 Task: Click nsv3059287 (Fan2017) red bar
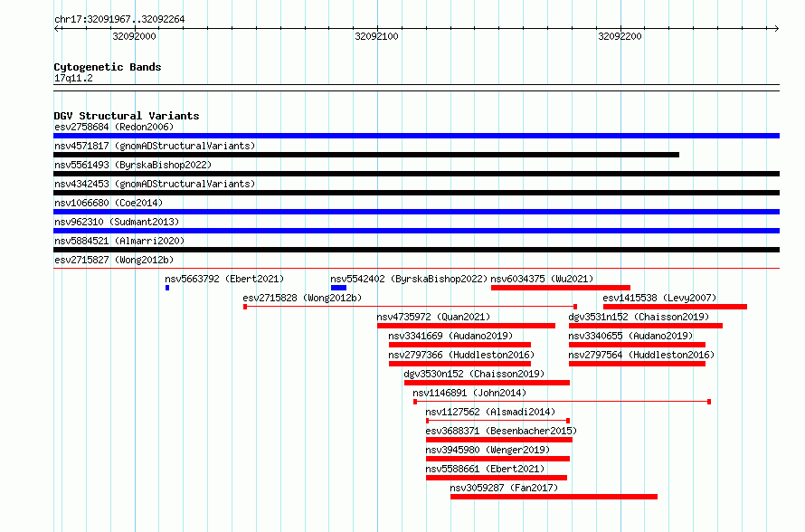554,497
